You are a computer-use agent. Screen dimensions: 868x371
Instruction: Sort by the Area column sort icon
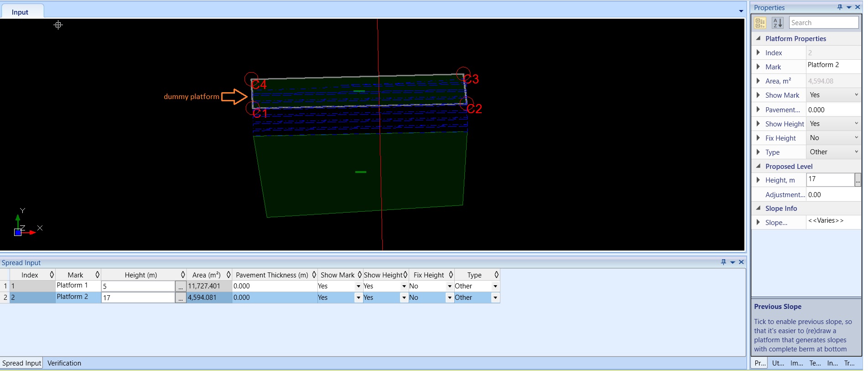[229, 275]
